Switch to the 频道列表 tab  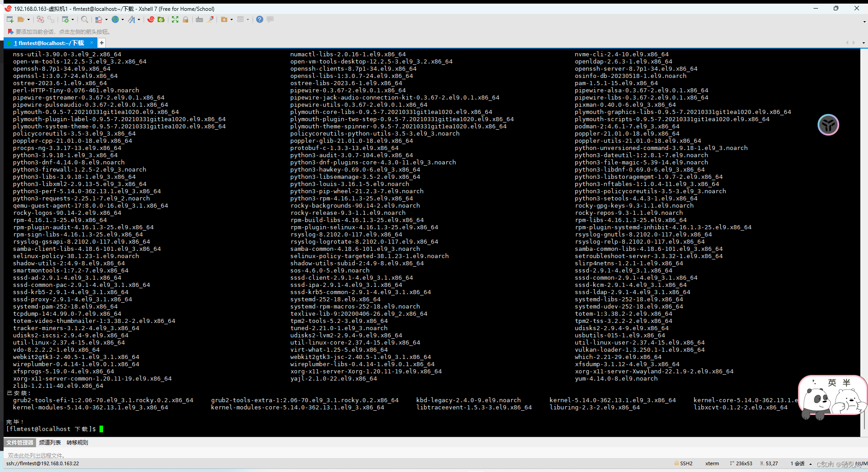50,442
